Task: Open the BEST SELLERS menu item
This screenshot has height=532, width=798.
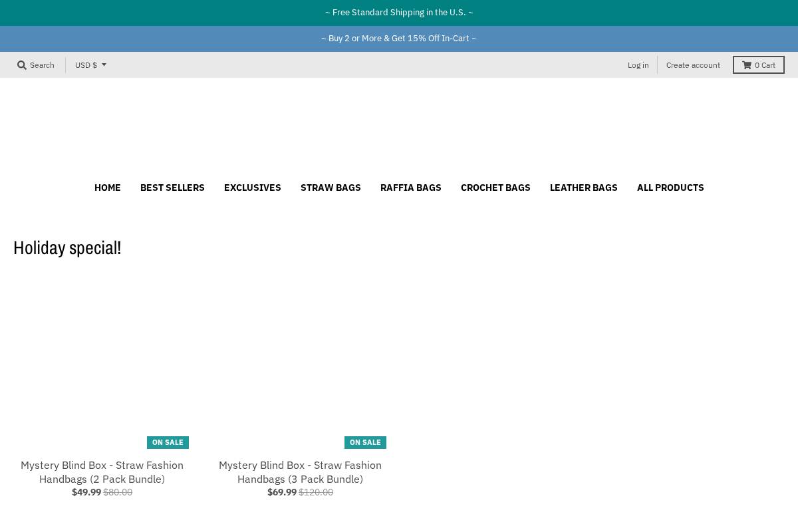Action: pos(172,188)
